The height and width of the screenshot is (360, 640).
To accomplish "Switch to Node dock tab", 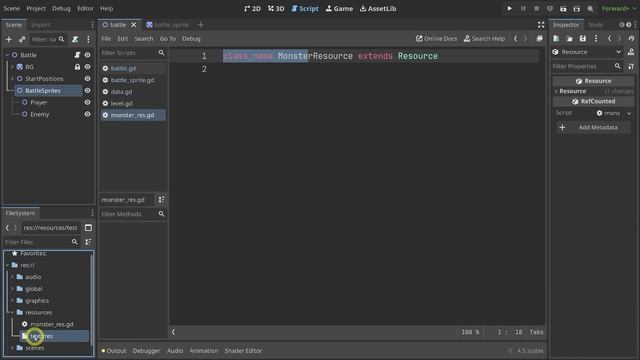I will tap(596, 25).
